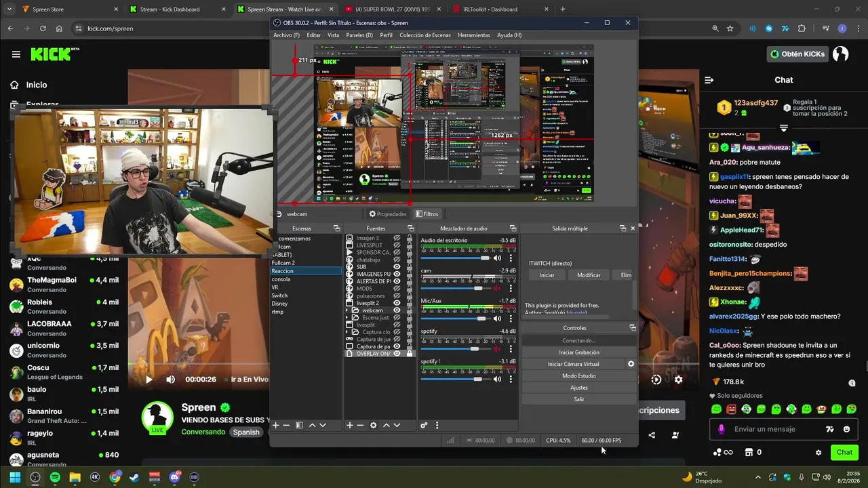Mute the Mic/Aux speaker icon
868x488 pixels.
pyautogui.click(x=497, y=318)
